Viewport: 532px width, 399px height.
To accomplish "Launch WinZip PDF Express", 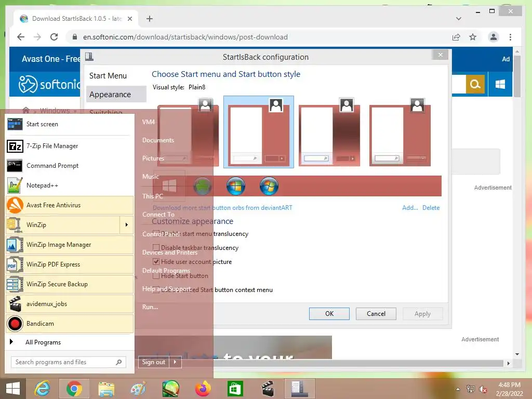I will pyautogui.click(x=69, y=264).
